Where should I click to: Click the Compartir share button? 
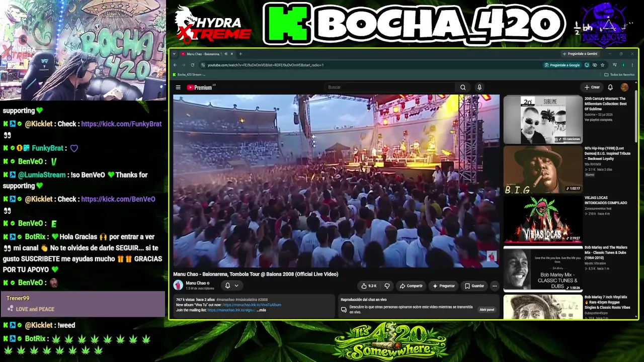tap(411, 286)
